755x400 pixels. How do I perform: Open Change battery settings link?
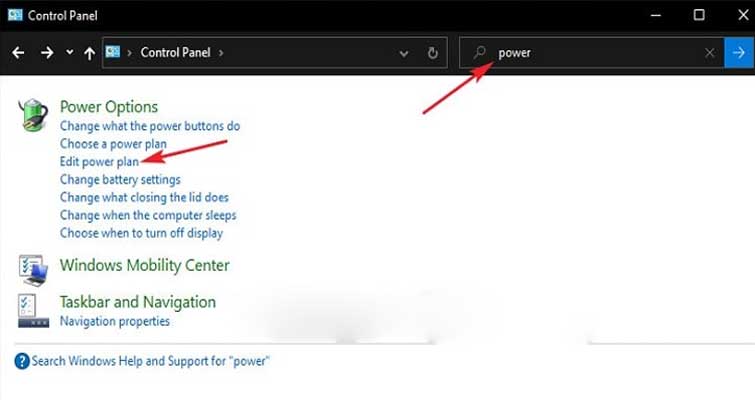point(120,180)
